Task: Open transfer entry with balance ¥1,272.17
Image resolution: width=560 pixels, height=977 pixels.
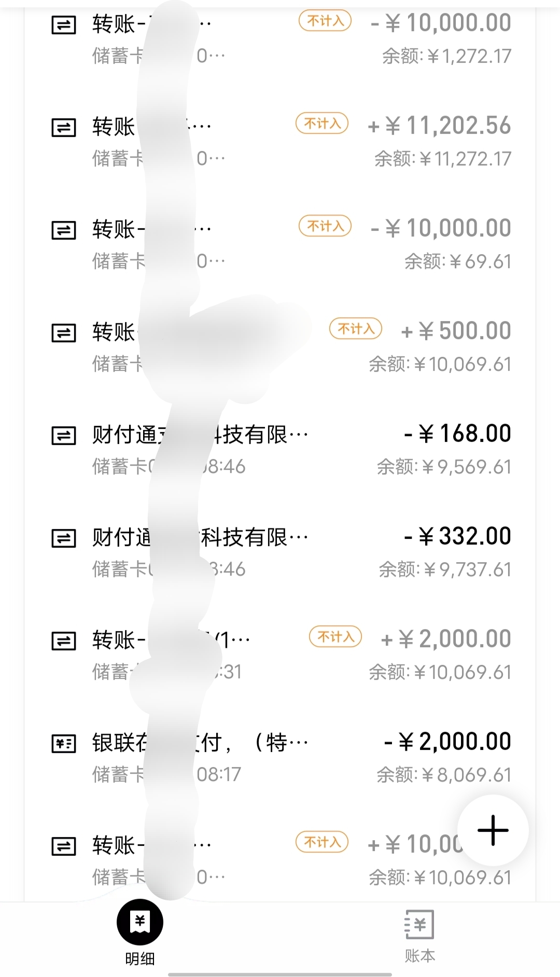Action: click(x=280, y=39)
